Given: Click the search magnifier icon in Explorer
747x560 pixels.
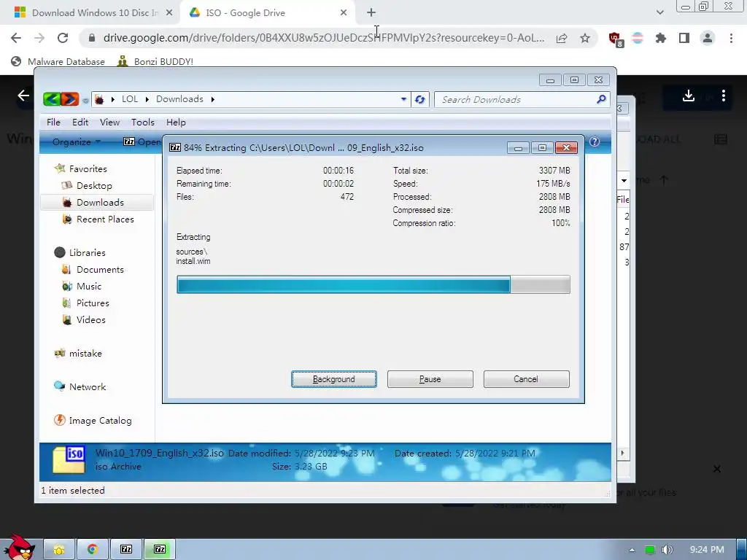Looking at the screenshot, I should coord(601,99).
